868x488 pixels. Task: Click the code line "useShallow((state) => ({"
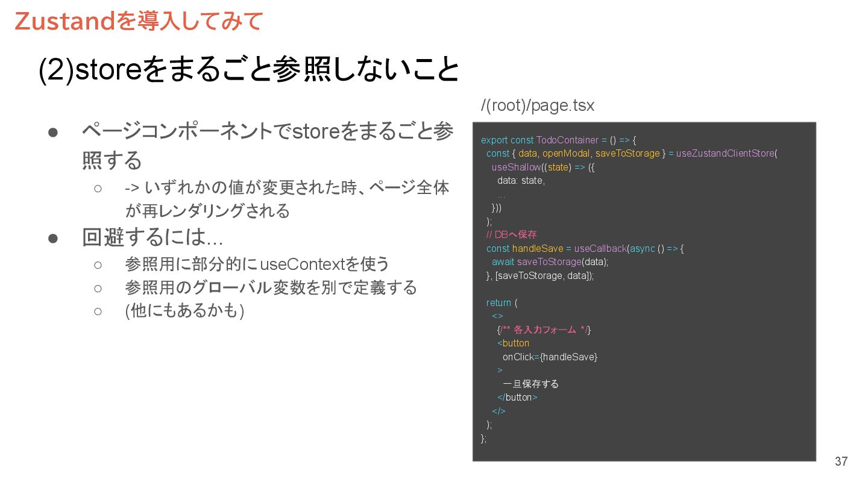[x=543, y=167]
